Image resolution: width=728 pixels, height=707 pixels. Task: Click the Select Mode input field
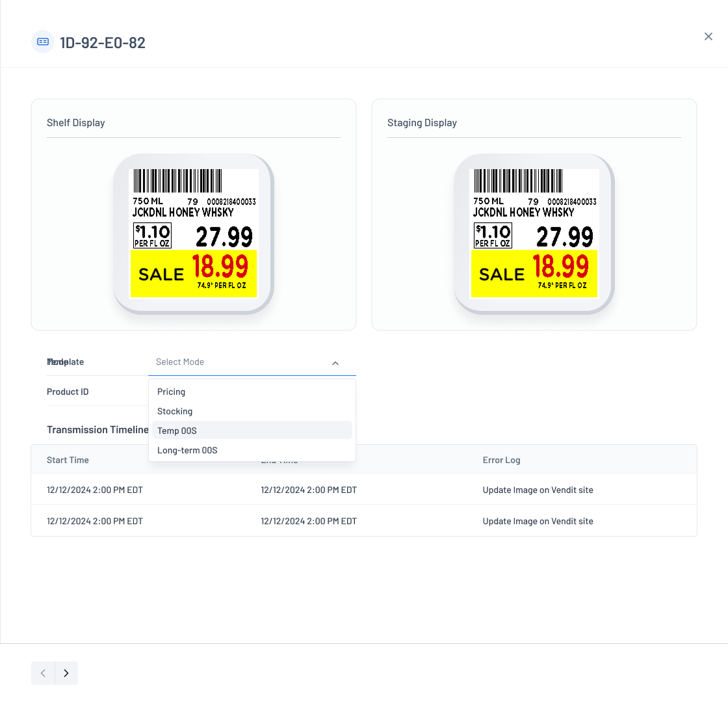(x=252, y=362)
